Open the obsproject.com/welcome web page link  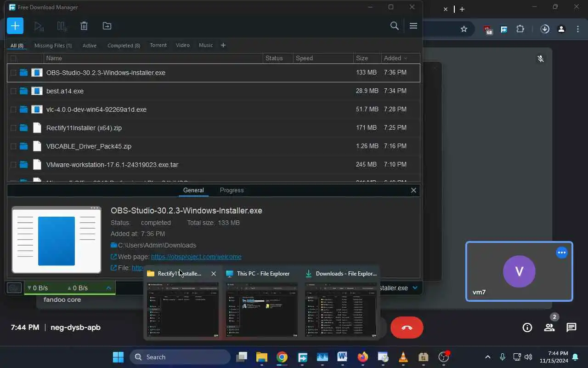[196, 257]
